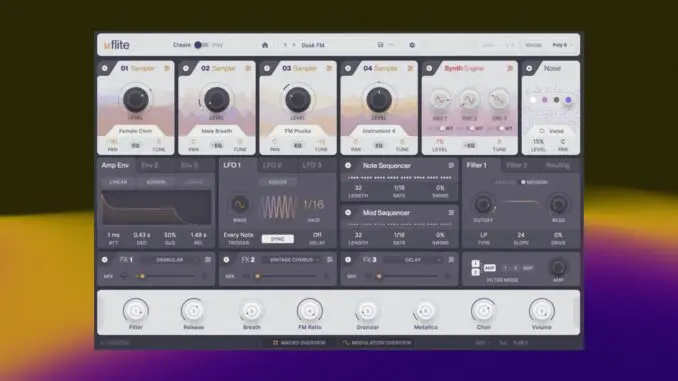Select the white noise color dot
This screenshot has height=381, width=678.
[533, 100]
